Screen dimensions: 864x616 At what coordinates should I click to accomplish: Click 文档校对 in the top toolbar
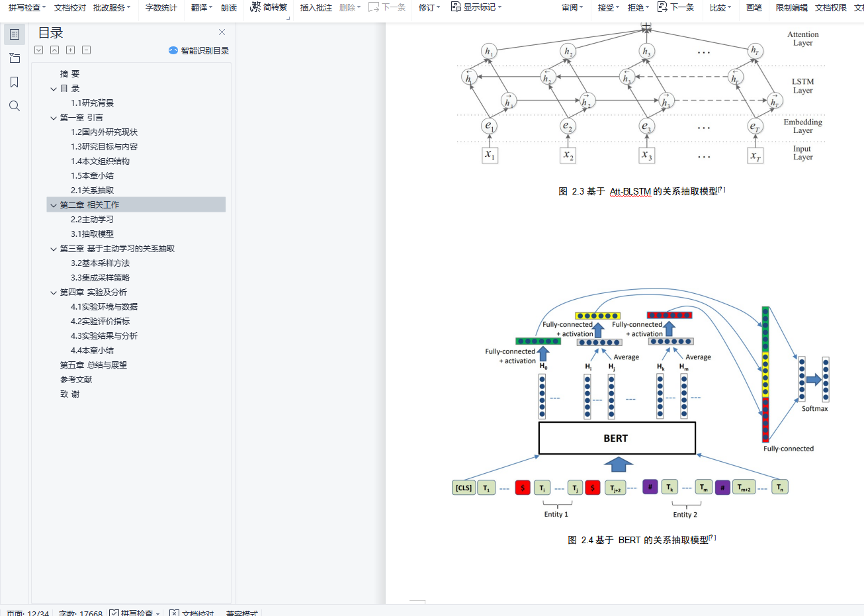click(70, 7)
